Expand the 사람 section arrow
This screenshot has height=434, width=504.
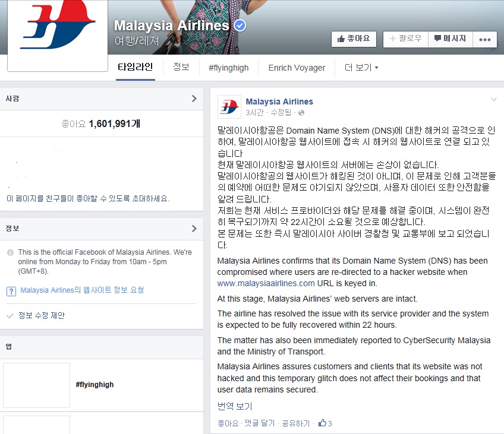click(x=194, y=99)
